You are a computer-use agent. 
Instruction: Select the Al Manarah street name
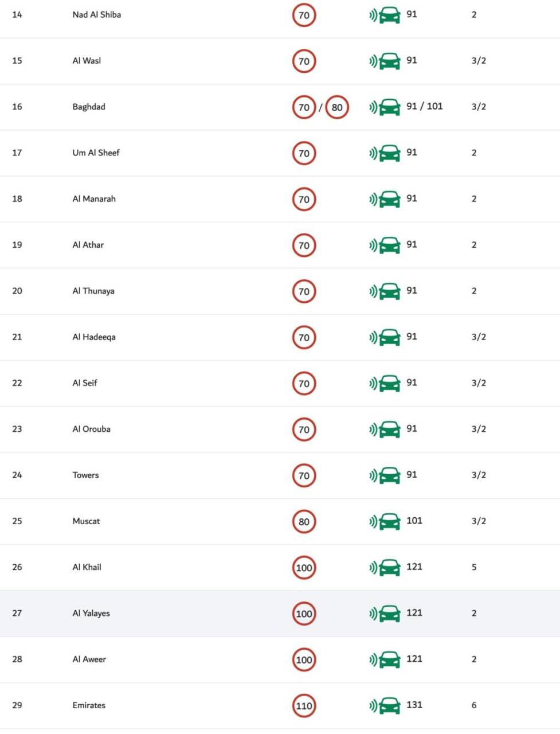94,199
